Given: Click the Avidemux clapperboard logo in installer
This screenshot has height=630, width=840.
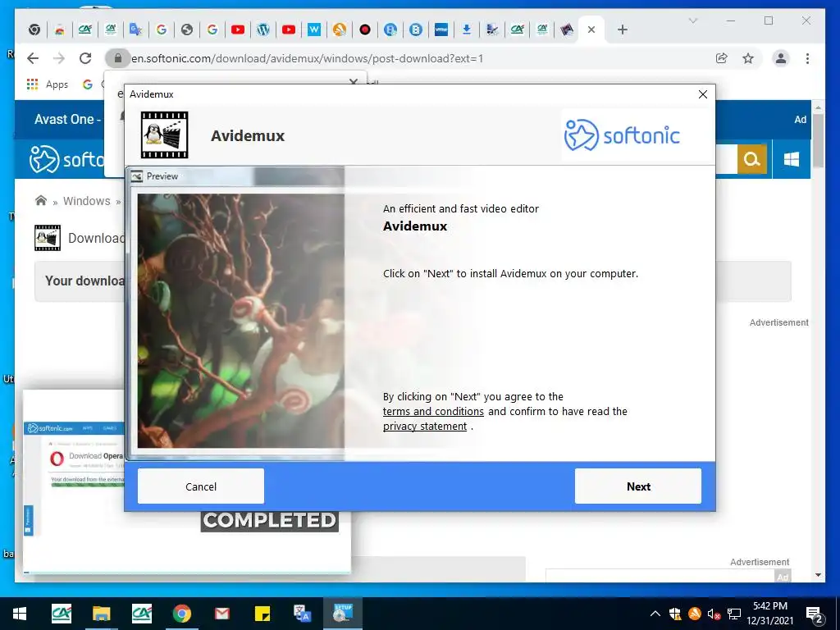Looking at the screenshot, I should point(164,135).
